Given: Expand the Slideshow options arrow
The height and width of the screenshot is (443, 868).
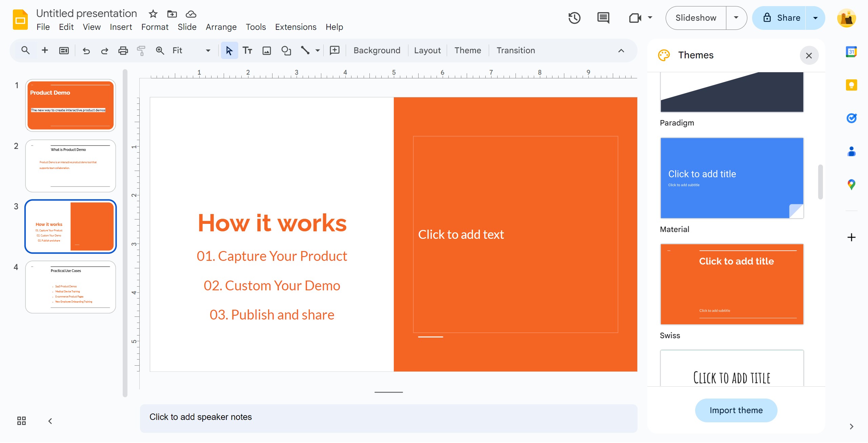Looking at the screenshot, I should pyautogui.click(x=736, y=18).
